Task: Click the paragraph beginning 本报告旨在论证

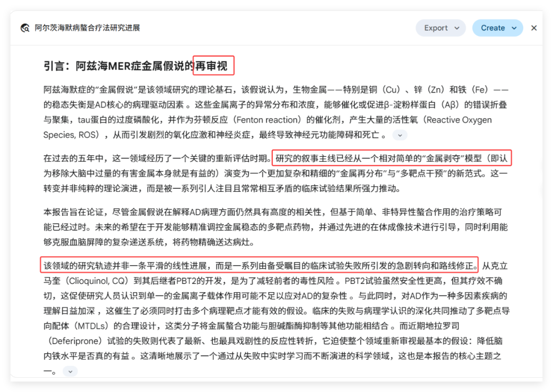Action: (275, 227)
